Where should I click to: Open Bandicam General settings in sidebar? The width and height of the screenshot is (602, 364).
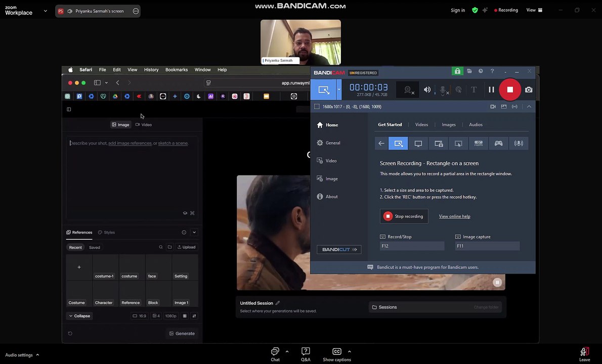click(x=329, y=143)
